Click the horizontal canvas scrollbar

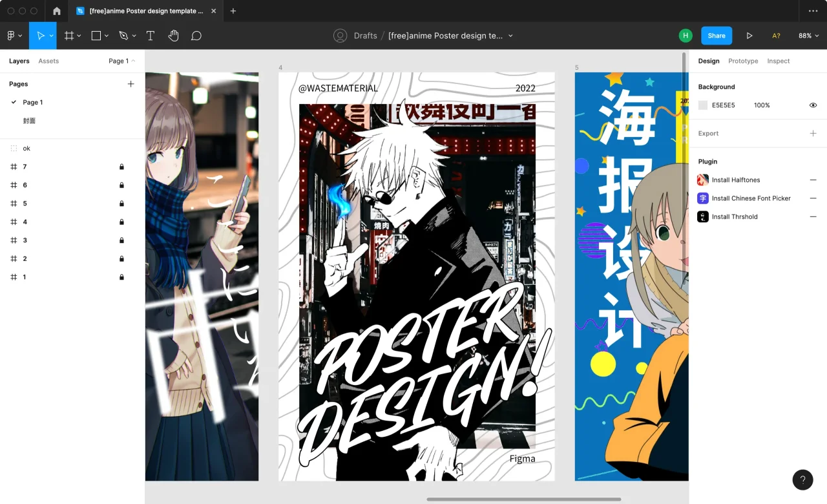click(x=523, y=499)
